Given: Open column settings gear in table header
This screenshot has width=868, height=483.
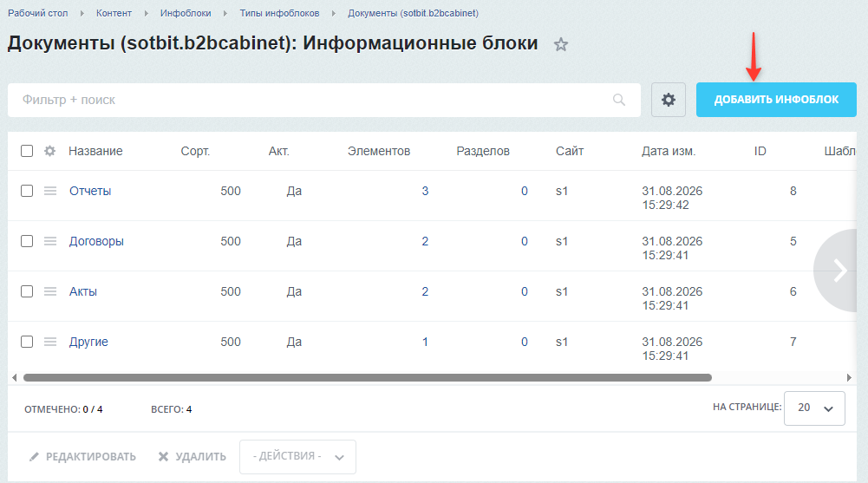Looking at the screenshot, I should pyautogui.click(x=49, y=151).
